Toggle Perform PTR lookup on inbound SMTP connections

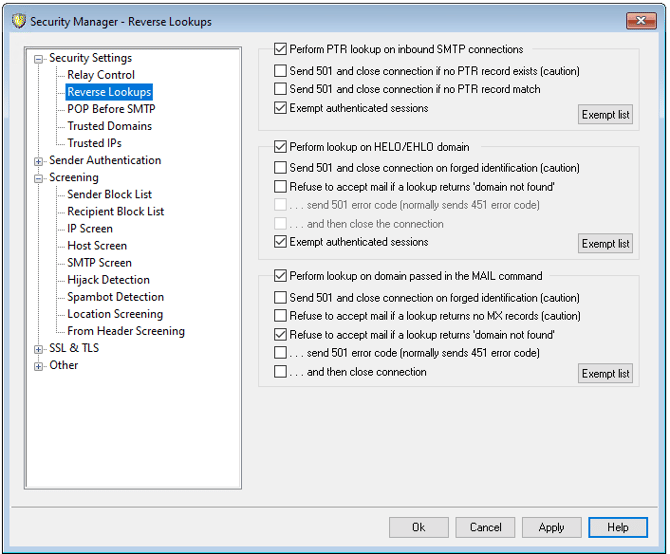coord(280,49)
